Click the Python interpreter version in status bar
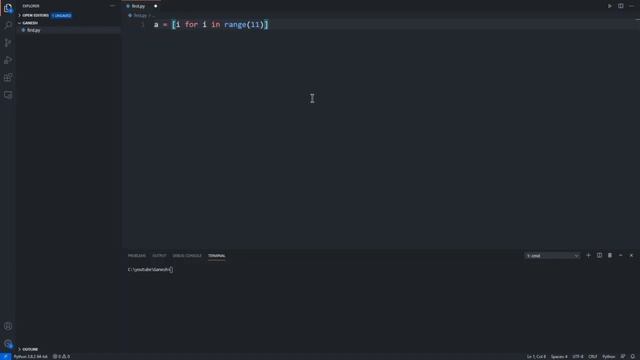The image size is (640, 360). click(x=31, y=357)
